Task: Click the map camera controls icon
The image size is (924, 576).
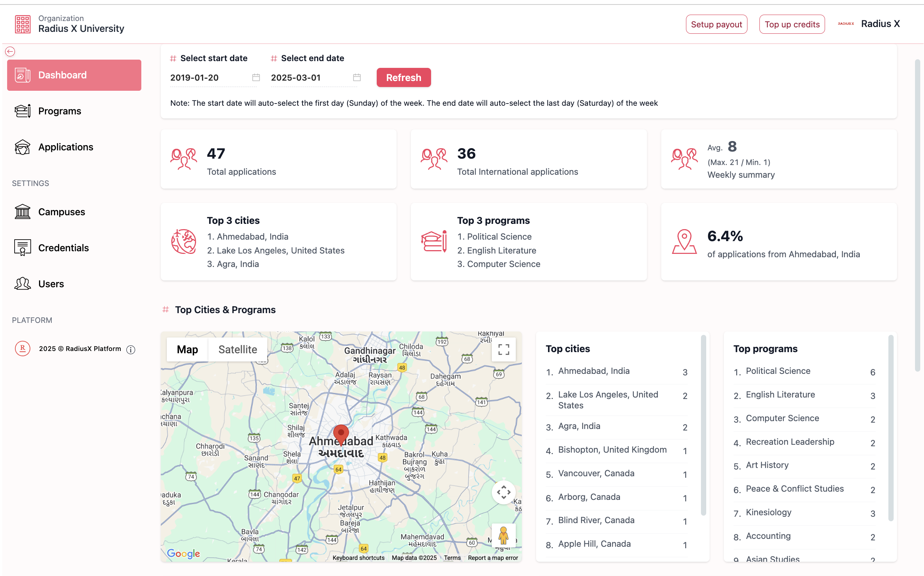Action: pos(503,492)
